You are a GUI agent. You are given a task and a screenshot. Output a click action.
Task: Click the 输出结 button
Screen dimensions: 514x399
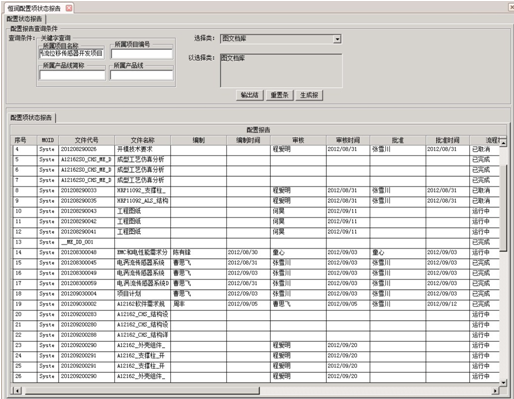pos(250,95)
